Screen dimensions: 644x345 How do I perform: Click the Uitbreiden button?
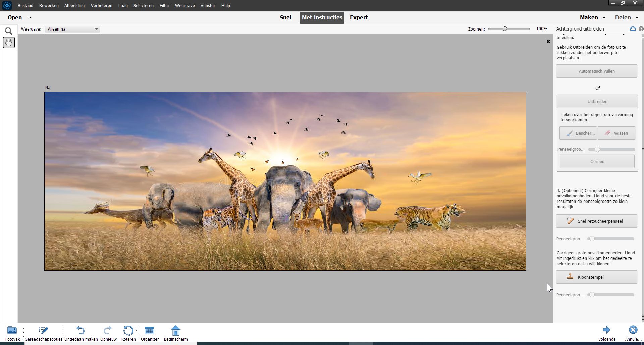597,101
